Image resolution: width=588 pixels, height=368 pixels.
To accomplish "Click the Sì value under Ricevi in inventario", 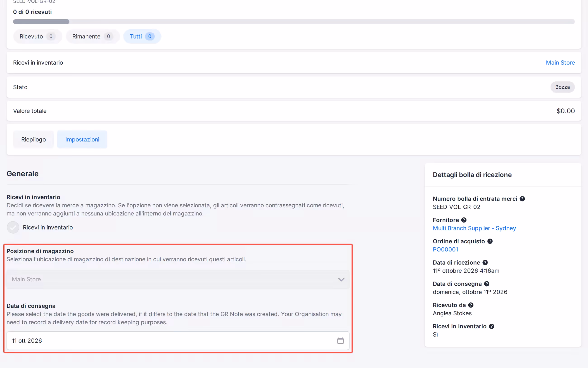I will pyautogui.click(x=435, y=335).
